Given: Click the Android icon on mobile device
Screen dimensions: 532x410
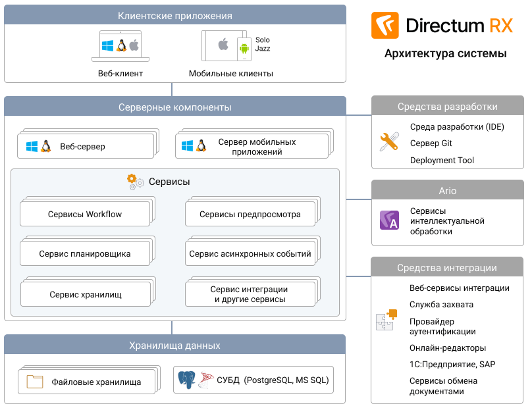Looking at the screenshot, I should pos(244,49).
